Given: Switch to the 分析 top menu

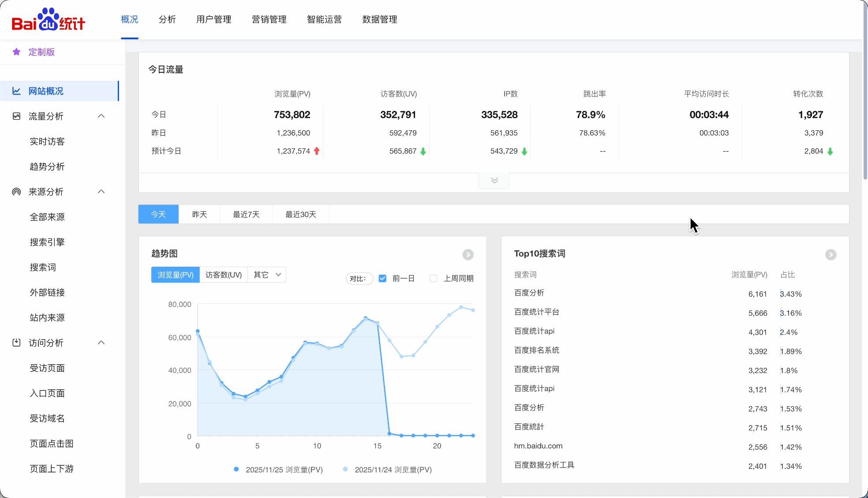Looking at the screenshot, I should [x=167, y=19].
